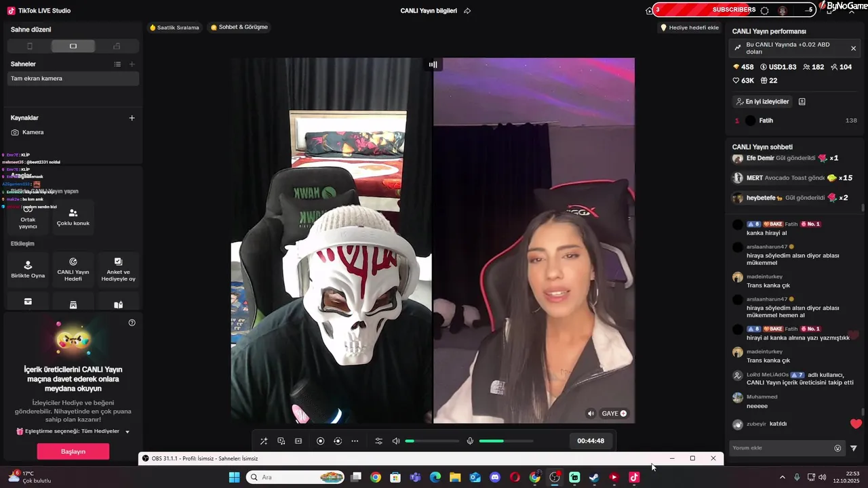Select the Tam ekran kamera scene
The height and width of the screenshot is (488, 868).
click(73, 79)
